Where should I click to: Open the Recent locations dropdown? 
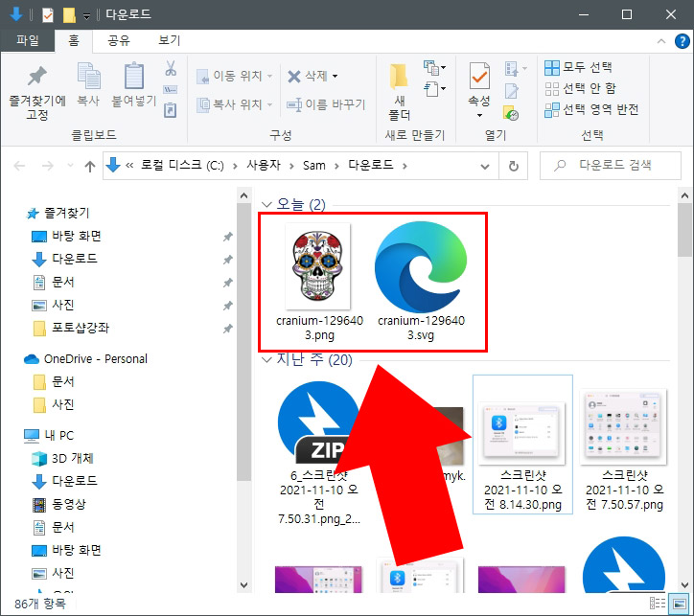[x=70, y=167]
